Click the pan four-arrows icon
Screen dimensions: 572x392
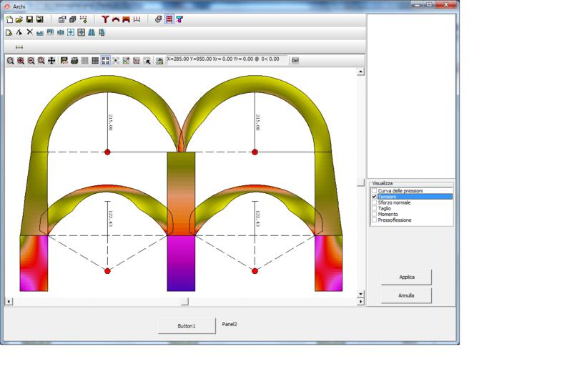point(51,61)
